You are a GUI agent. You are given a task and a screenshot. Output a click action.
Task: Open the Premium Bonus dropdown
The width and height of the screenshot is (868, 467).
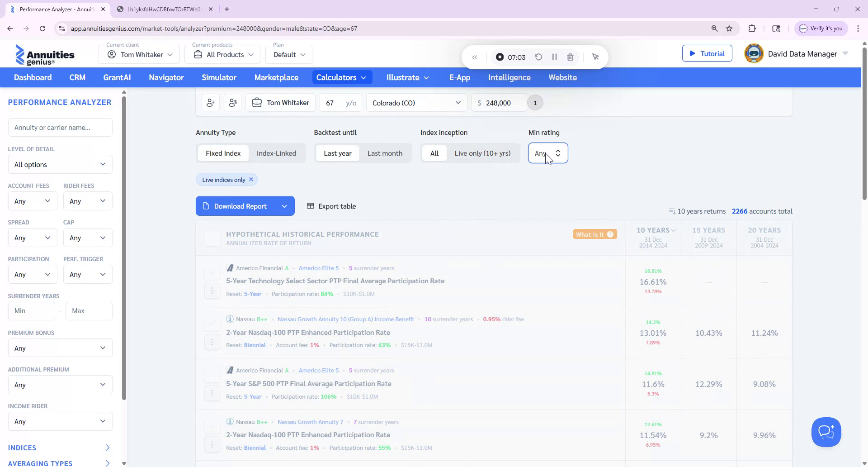pos(60,348)
